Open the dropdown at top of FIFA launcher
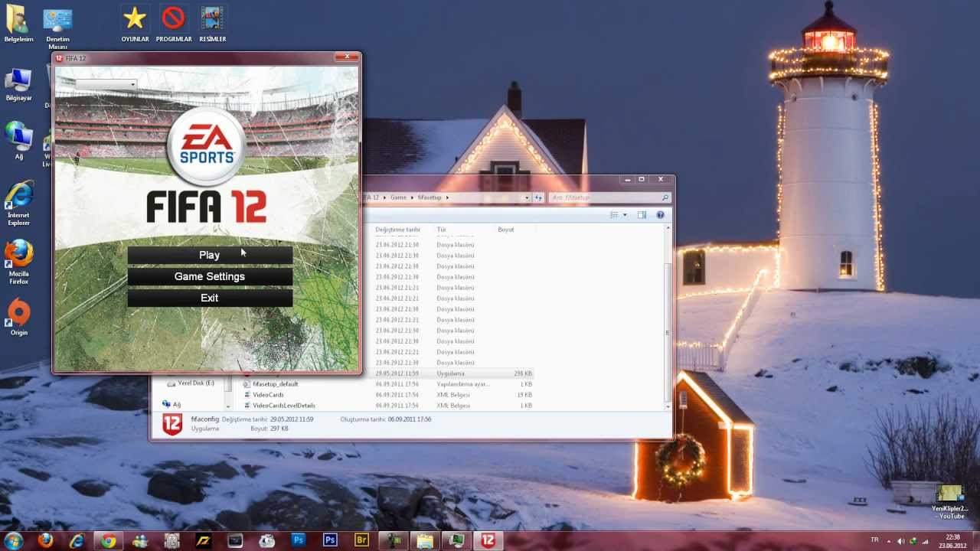This screenshot has width=980, height=551. point(106,84)
